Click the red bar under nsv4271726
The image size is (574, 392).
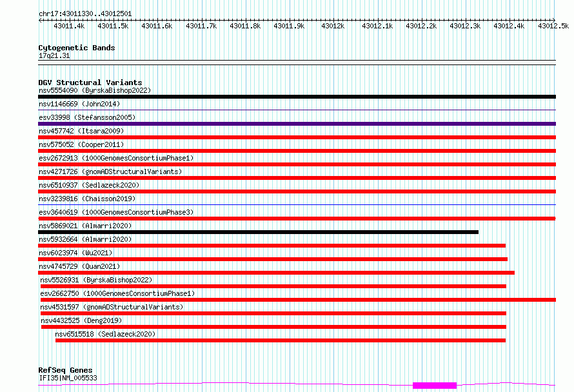click(x=297, y=178)
